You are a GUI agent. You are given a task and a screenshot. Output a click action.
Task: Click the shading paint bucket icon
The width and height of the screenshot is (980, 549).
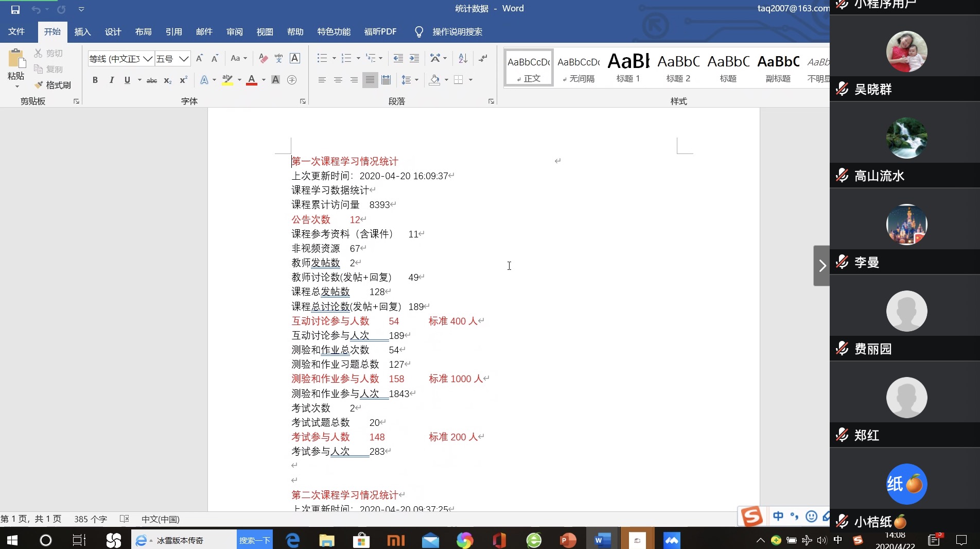tap(435, 80)
